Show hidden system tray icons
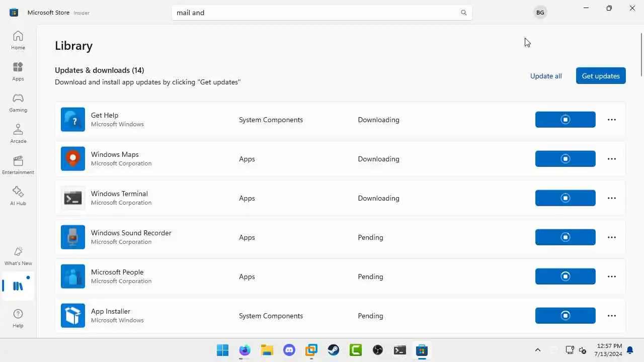Image resolution: width=644 pixels, height=362 pixels. (x=538, y=350)
